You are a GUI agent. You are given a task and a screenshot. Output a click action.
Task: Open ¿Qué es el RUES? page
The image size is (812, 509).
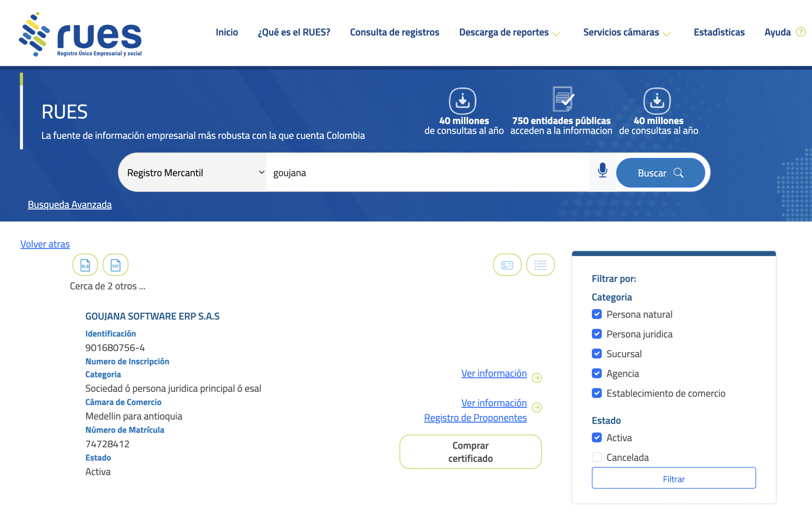(294, 32)
